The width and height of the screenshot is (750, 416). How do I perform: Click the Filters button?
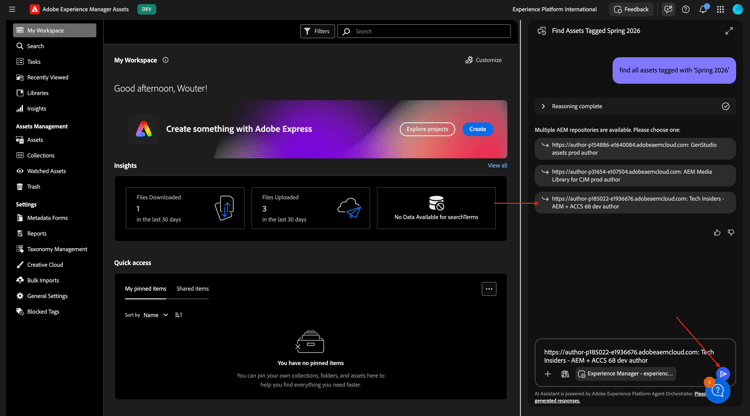[317, 32]
